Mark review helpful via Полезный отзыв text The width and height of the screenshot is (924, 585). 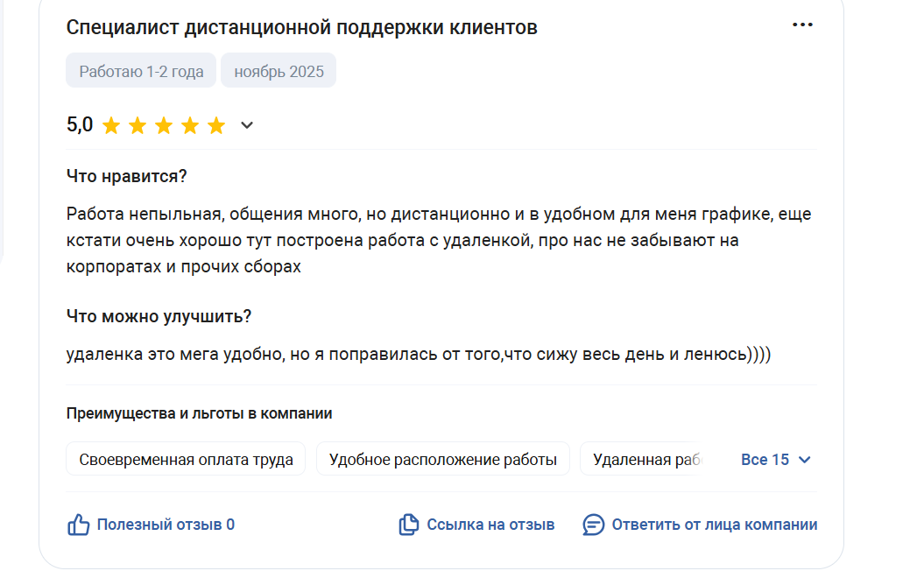166,525
